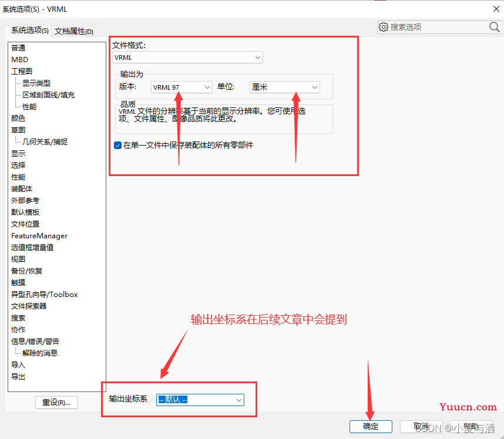
Task: Select FeatureManager in the options tree
Action: point(39,236)
